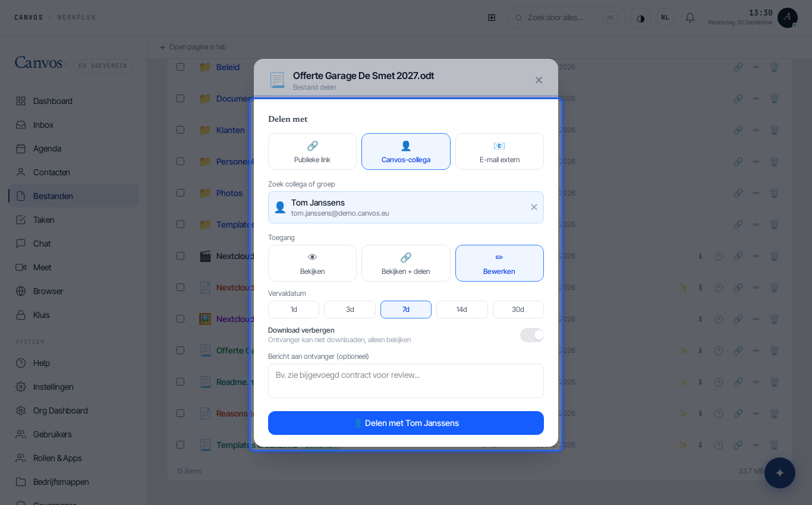The image size is (812, 505).
Task: Open notifications bell in the top bar
Action: tap(690, 18)
